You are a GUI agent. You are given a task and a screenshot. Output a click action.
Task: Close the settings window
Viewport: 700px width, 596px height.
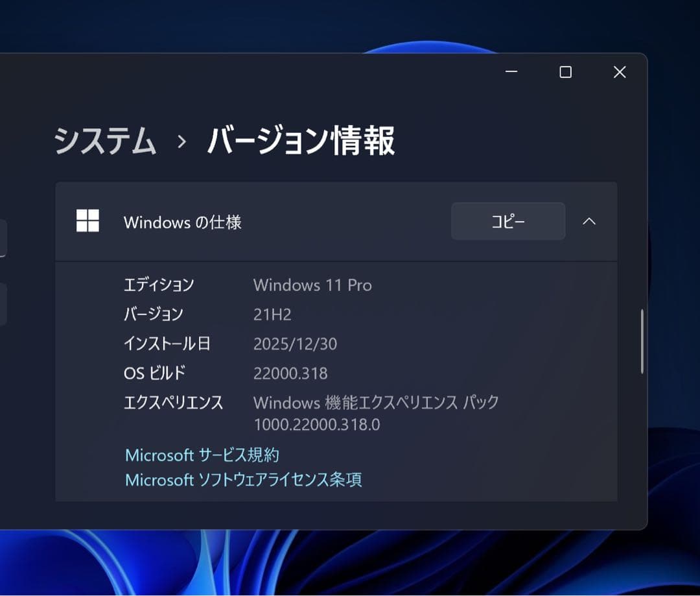click(619, 72)
